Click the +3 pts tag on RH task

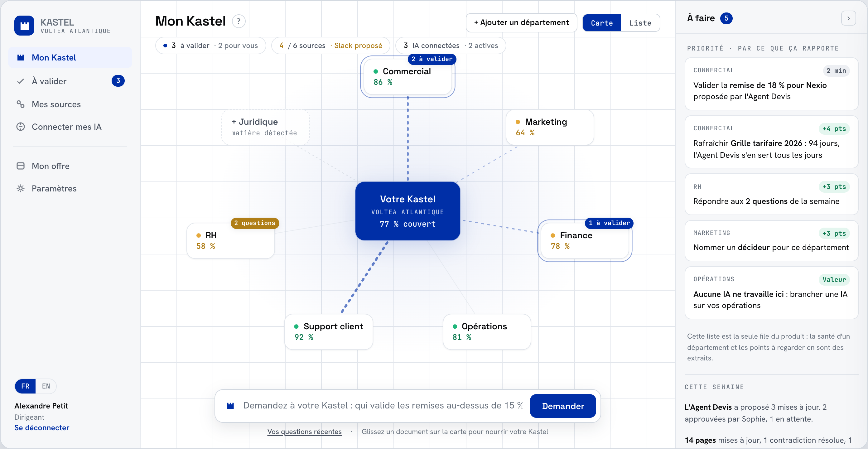(834, 187)
